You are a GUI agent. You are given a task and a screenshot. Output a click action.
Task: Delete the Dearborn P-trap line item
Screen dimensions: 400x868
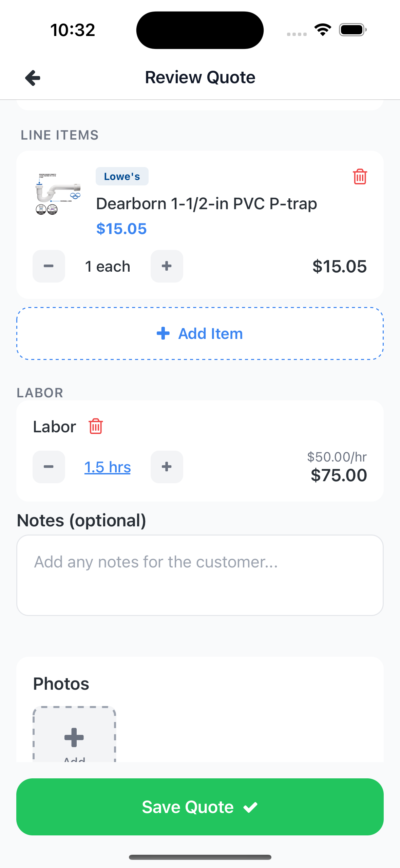(x=360, y=177)
